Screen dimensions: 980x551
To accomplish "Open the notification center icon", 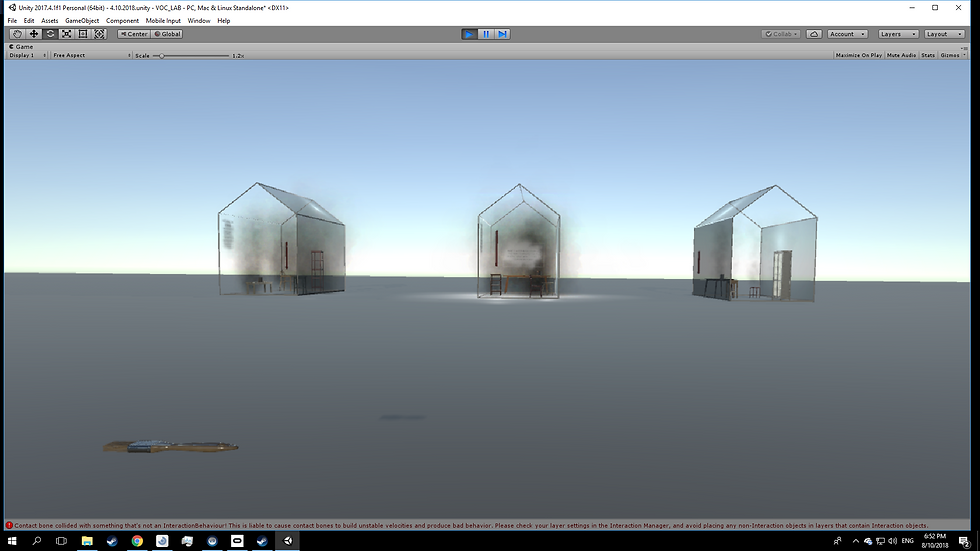I will pyautogui.click(x=964, y=541).
